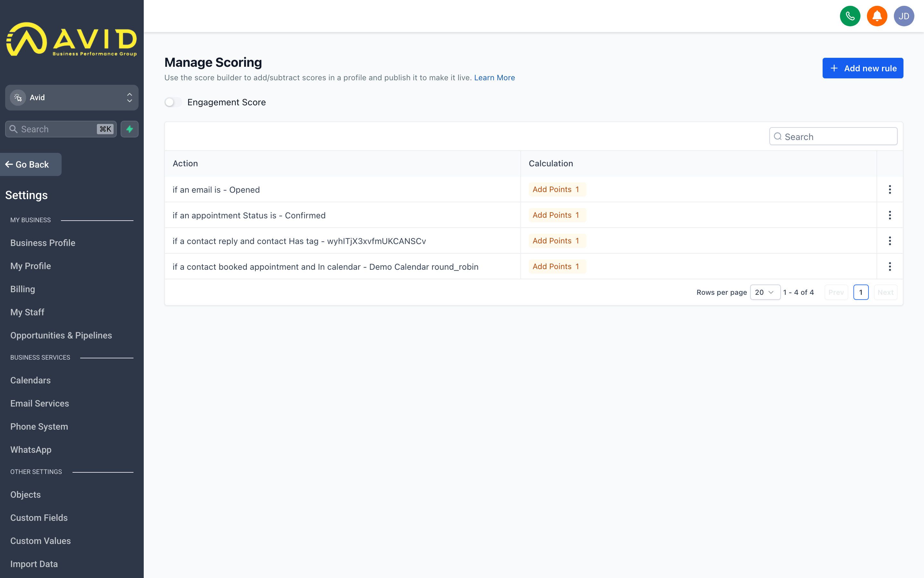Go to Calendars settings
The height and width of the screenshot is (578, 924).
pos(30,381)
